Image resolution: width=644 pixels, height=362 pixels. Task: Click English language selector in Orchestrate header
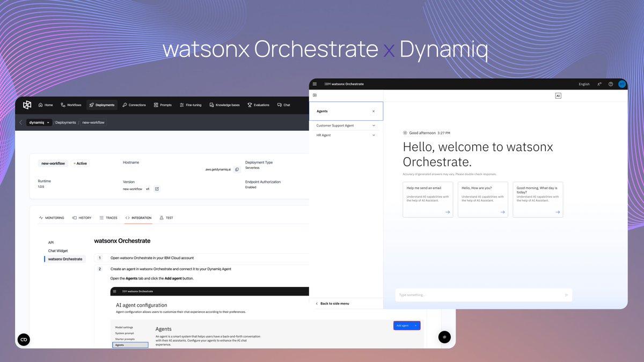[584, 84]
